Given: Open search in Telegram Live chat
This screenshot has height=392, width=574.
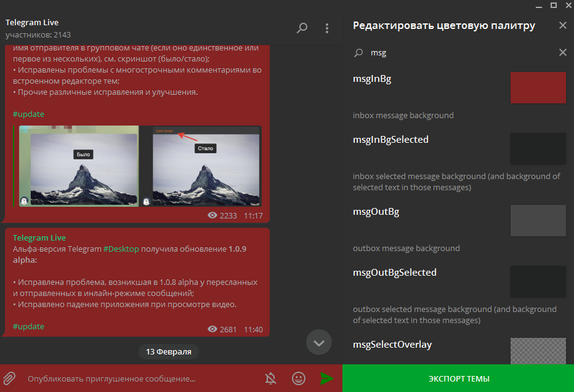Looking at the screenshot, I should pos(302,28).
